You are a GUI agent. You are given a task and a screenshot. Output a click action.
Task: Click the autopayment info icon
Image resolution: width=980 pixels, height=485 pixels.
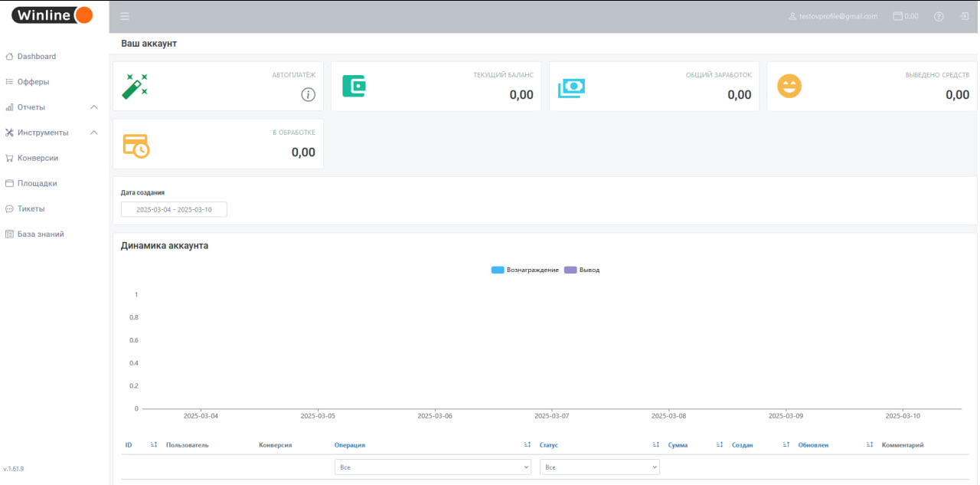(x=308, y=95)
